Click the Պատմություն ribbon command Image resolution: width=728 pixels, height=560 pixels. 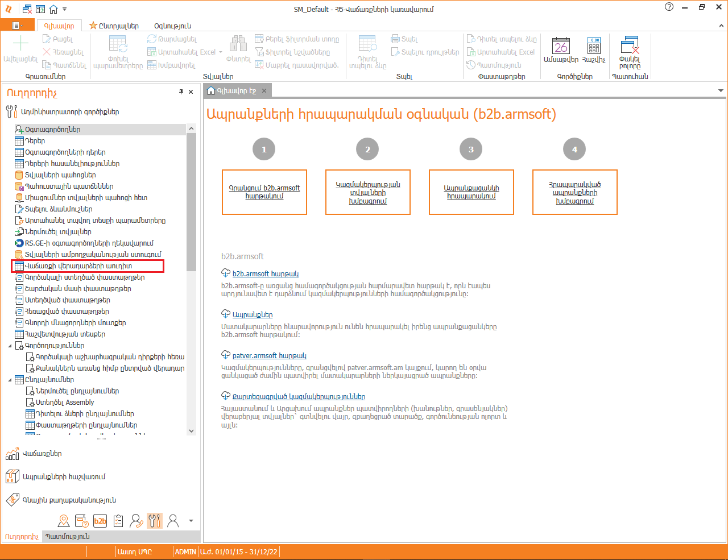click(x=494, y=65)
